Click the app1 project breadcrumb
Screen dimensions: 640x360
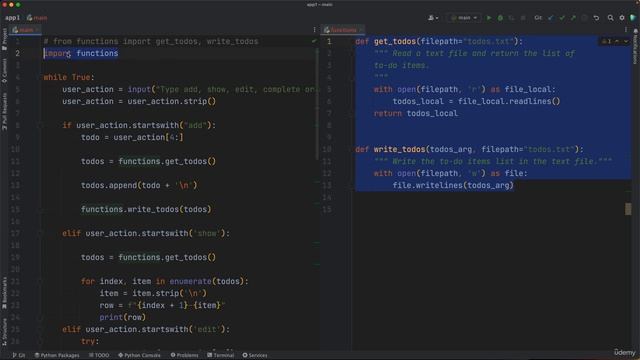click(x=12, y=18)
